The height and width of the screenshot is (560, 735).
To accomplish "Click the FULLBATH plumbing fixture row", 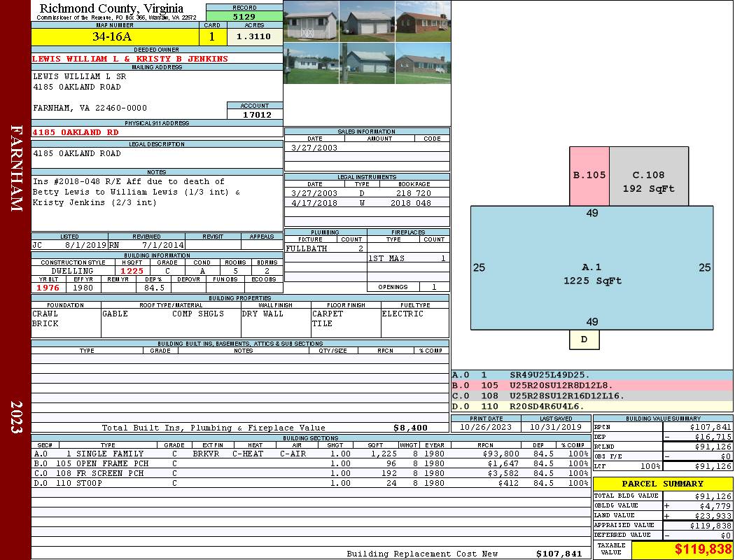I will [325, 248].
